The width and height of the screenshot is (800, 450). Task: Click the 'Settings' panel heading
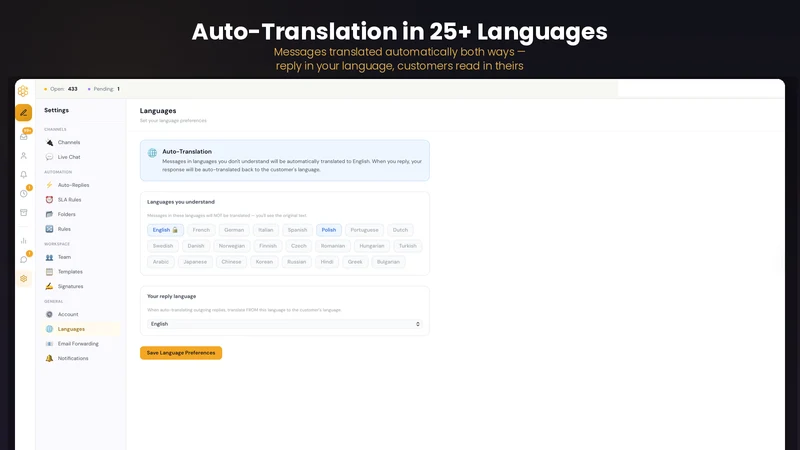pyautogui.click(x=57, y=110)
